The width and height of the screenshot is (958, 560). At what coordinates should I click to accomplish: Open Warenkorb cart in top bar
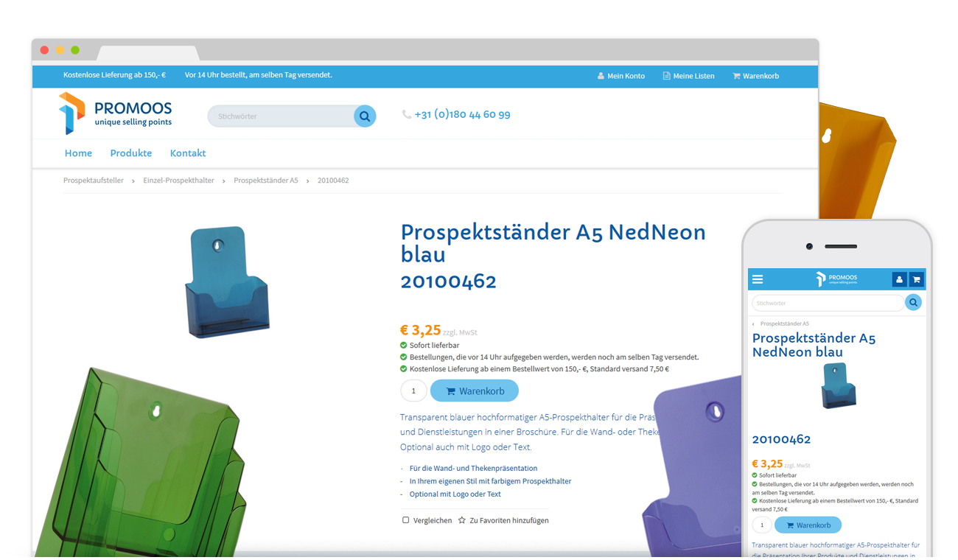click(x=755, y=76)
